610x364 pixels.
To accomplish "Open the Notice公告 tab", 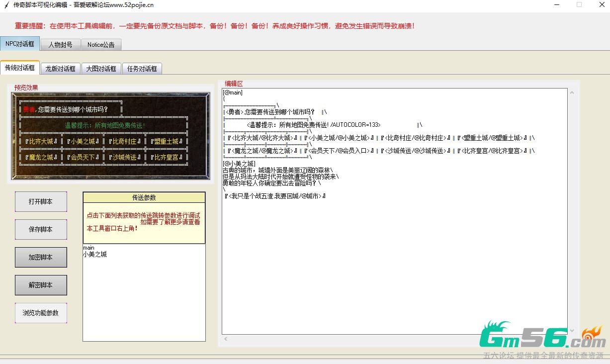I will click(101, 44).
